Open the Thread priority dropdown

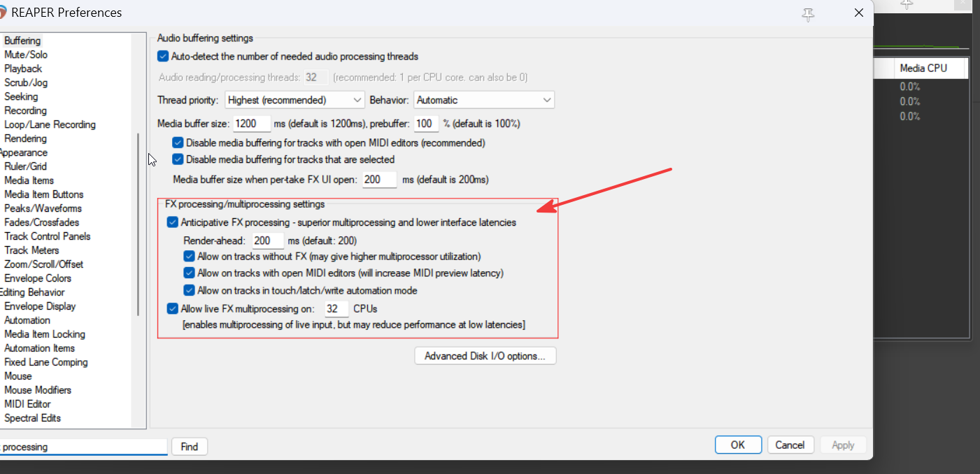pos(294,100)
